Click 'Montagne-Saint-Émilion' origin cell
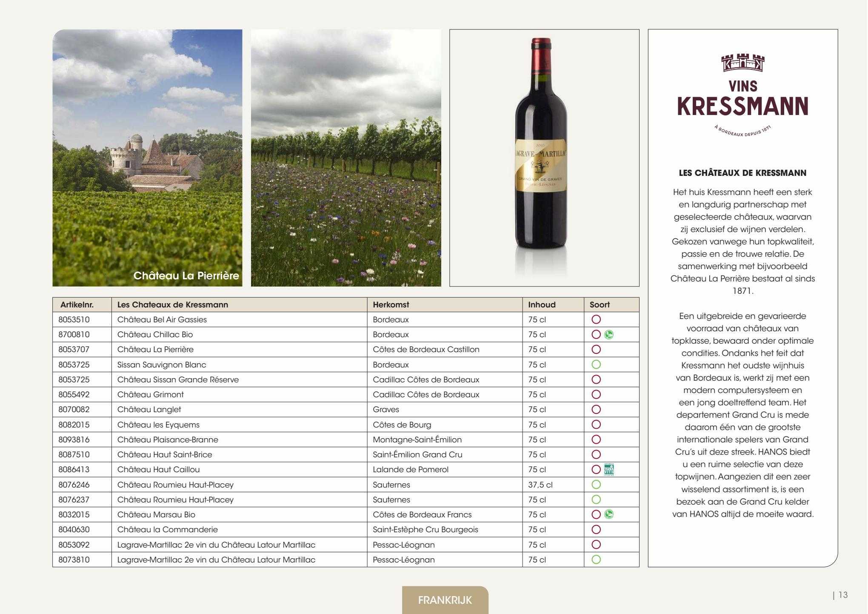868x614 pixels. (417, 440)
